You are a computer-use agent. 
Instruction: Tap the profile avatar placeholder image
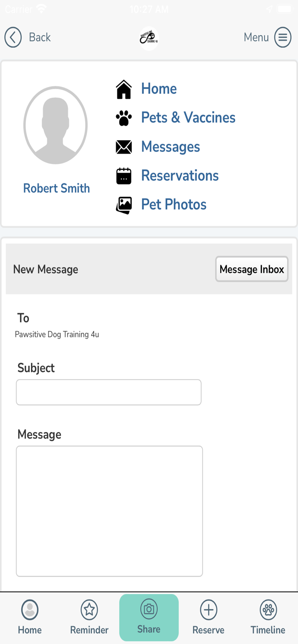55,125
